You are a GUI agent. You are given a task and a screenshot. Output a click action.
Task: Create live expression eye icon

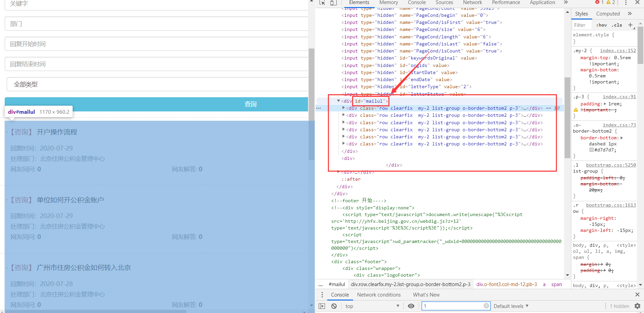[x=411, y=306]
